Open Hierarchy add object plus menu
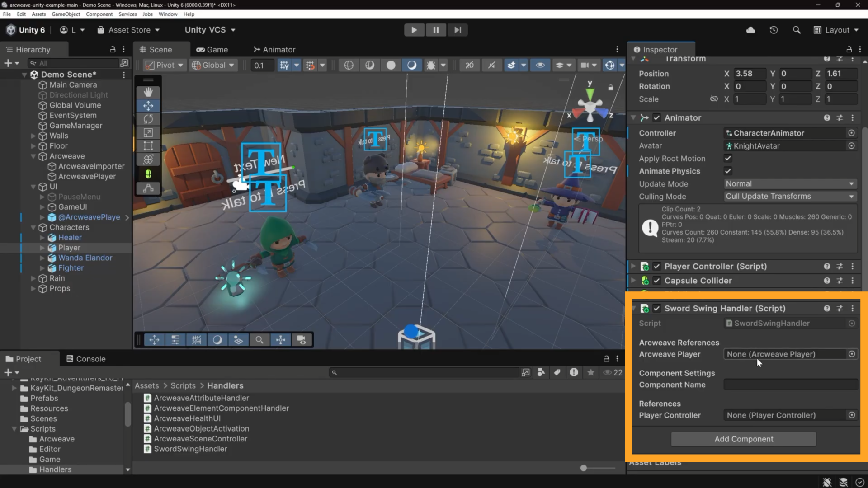The height and width of the screenshot is (488, 868). point(11,63)
